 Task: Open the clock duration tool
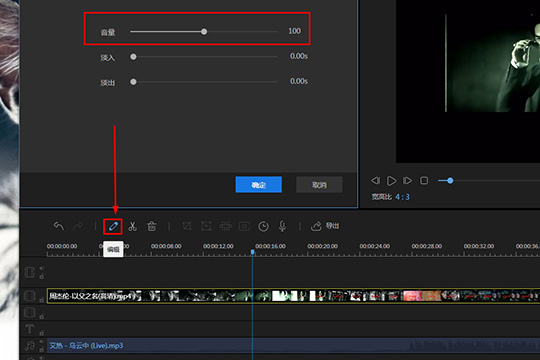[x=263, y=226]
